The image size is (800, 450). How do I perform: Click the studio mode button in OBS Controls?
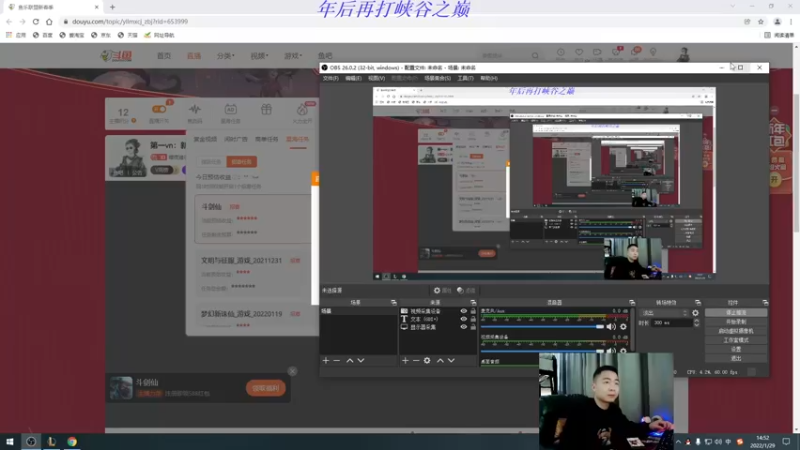coord(736,340)
